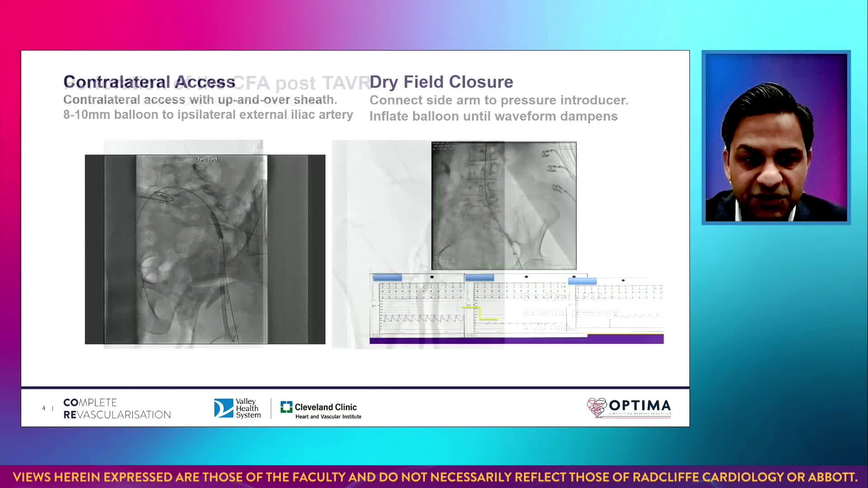Click the Cleveland Clinic Heart and Vascular Institute text
The width and height of the screenshot is (868, 488).
[x=328, y=417]
